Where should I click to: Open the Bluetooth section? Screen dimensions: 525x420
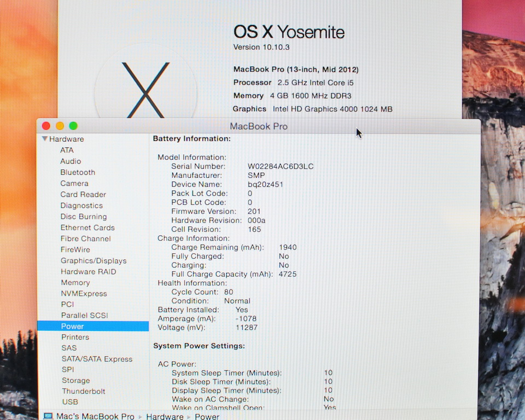[x=78, y=172]
